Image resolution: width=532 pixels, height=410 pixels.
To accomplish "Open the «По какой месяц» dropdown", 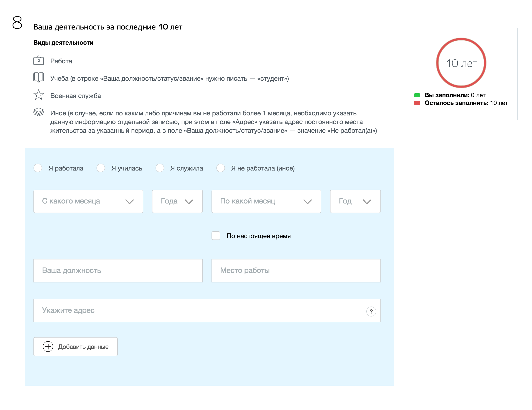I will pyautogui.click(x=266, y=201).
